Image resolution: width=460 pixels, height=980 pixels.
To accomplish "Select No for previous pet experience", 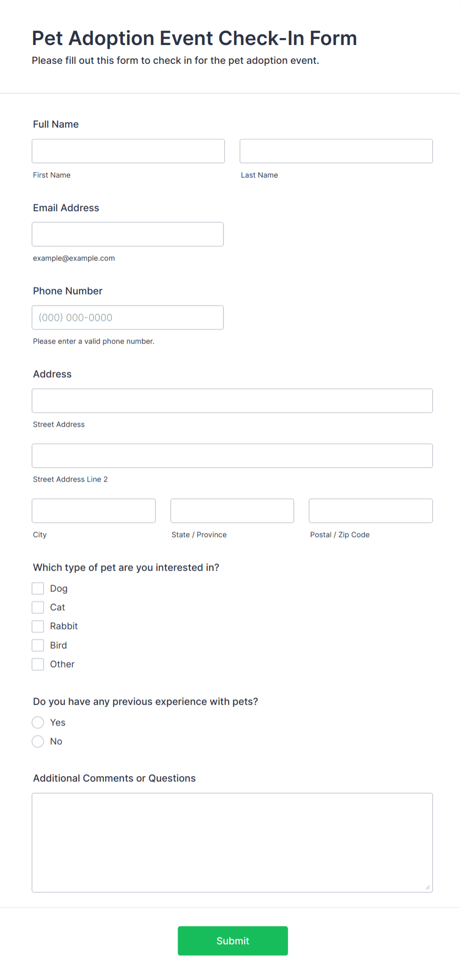I will tap(38, 741).
